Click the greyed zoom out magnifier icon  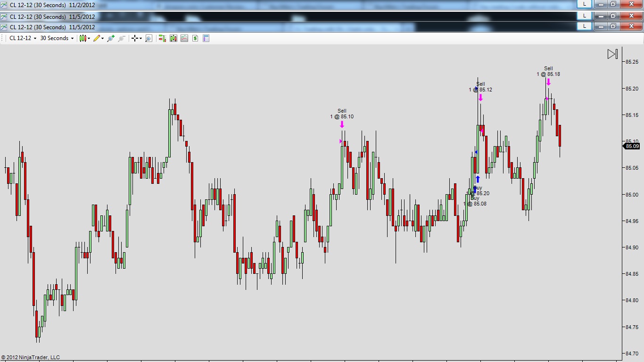tap(122, 38)
